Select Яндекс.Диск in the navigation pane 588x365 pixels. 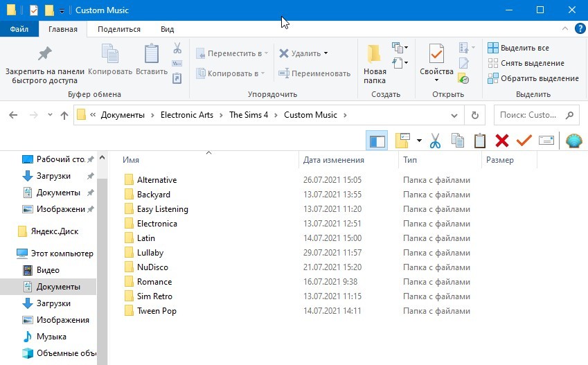tap(48, 231)
